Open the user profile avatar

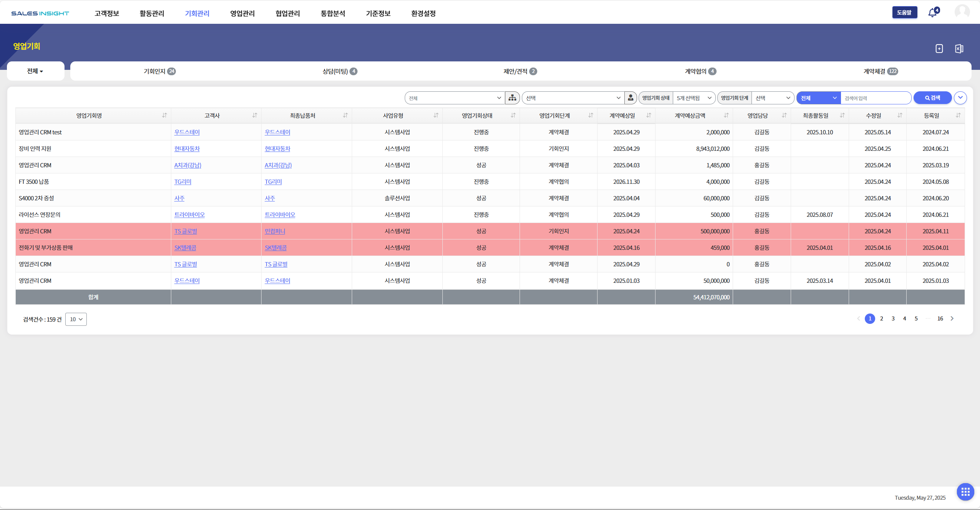point(962,12)
